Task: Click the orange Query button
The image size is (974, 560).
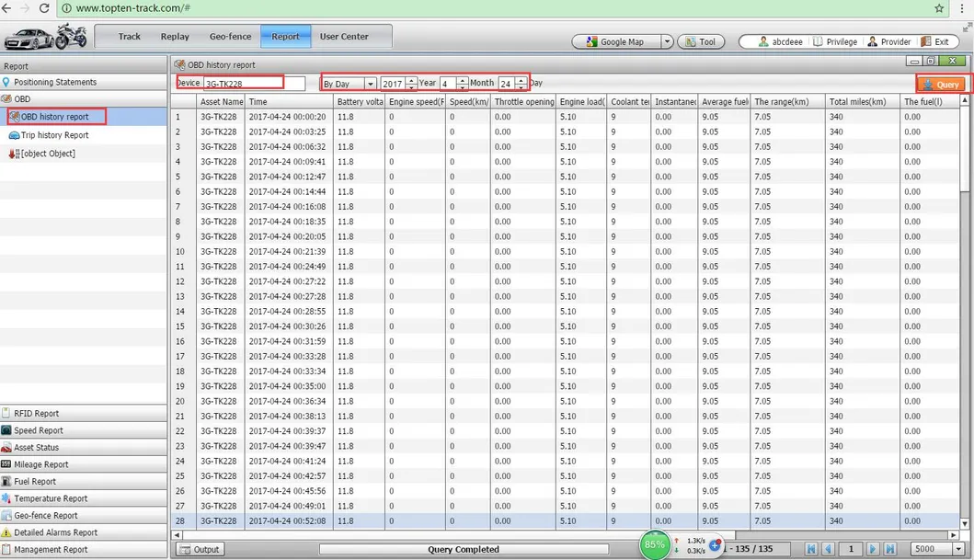Action: click(x=941, y=84)
